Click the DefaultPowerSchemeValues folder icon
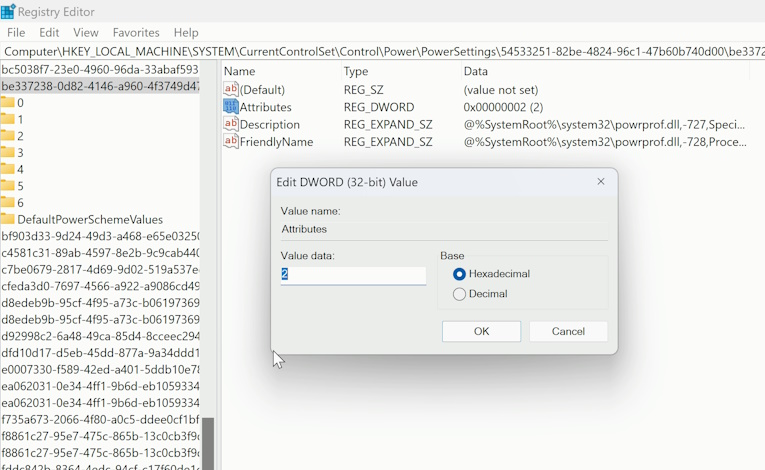The height and width of the screenshot is (470, 765). click(7, 219)
